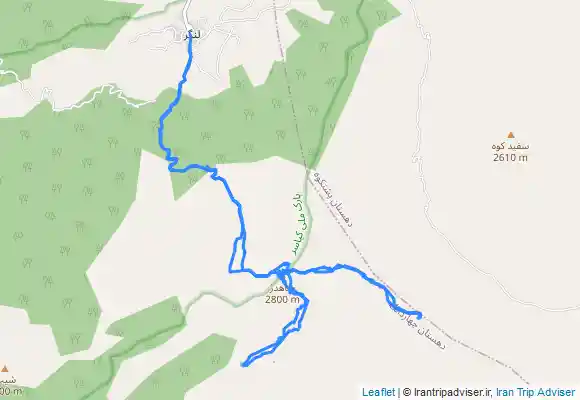Click the blue track's southwestern end point
The width and height of the screenshot is (580, 400).
243,365
